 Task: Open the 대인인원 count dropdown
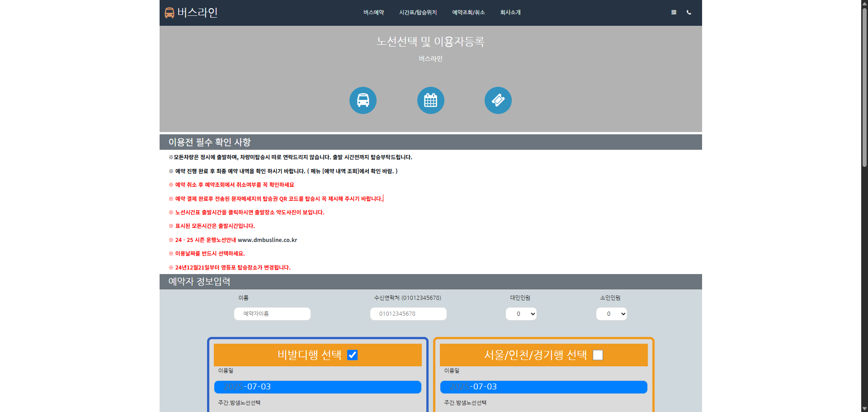tap(521, 314)
